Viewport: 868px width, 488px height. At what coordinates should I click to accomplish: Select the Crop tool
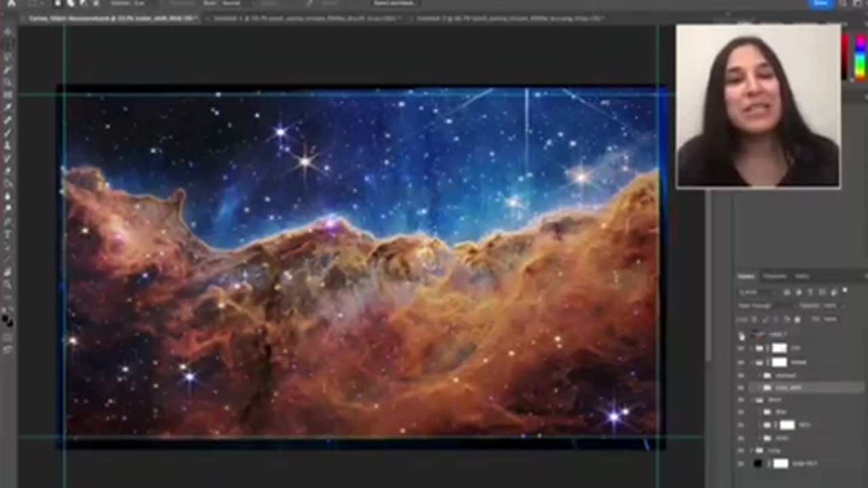coord(9,81)
